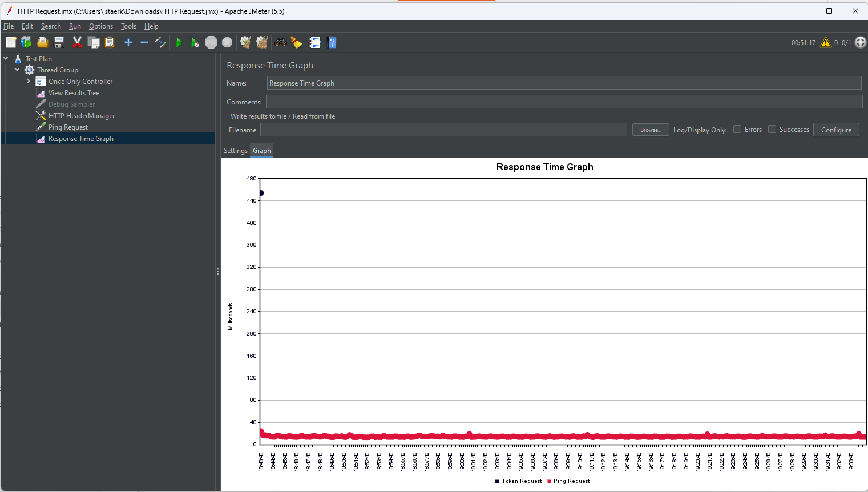868x492 pixels.
Task: Expand the Once Only Controller node
Action: click(27, 81)
